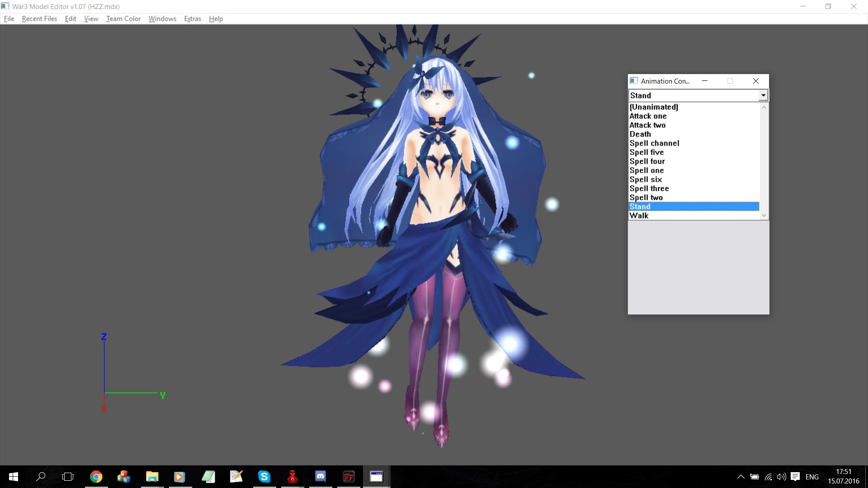Select the Spell channel animation
Image resolution: width=868 pixels, height=488 pixels.
(656, 143)
